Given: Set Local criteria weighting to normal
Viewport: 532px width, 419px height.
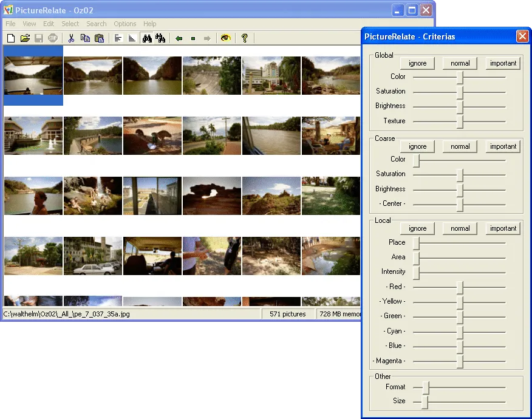Looking at the screenshot, I should click(x=460, y=228).
